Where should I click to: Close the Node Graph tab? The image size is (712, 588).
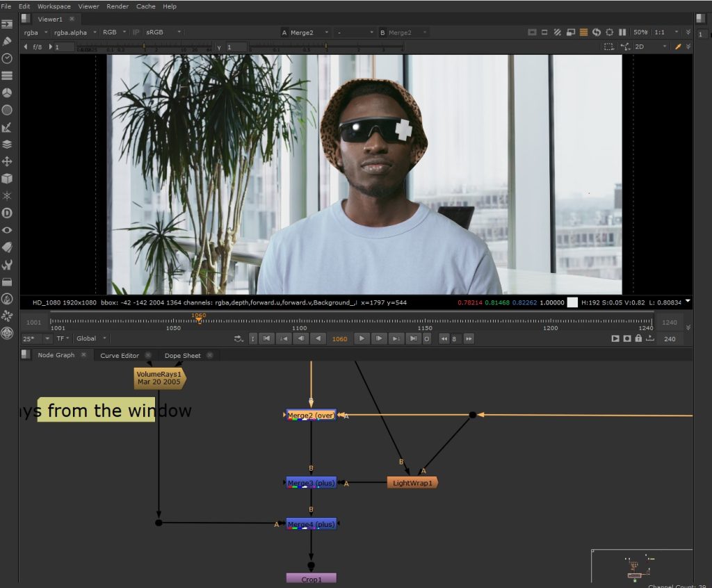click(83, 355)
